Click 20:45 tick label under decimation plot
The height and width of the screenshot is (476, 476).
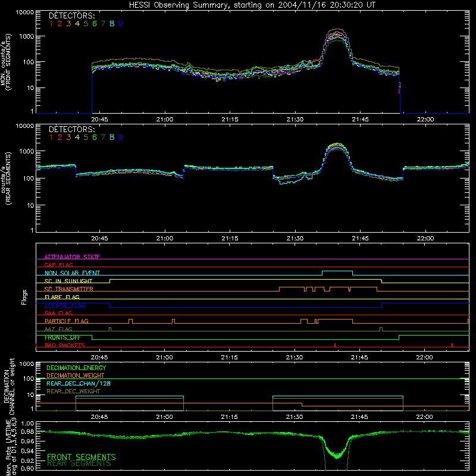coord(99,417)
